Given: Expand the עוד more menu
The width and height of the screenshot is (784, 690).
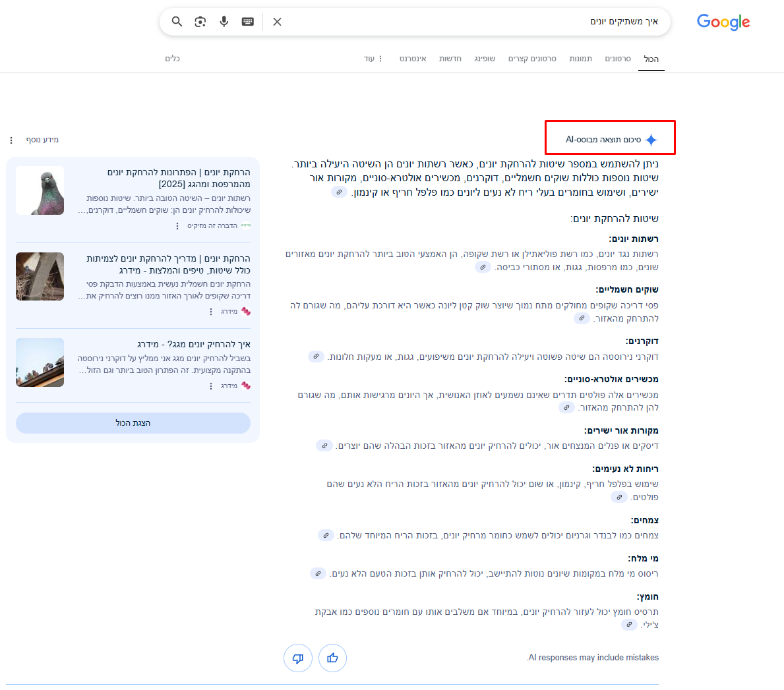Looking at the screenshot, I should coord(373,59).
